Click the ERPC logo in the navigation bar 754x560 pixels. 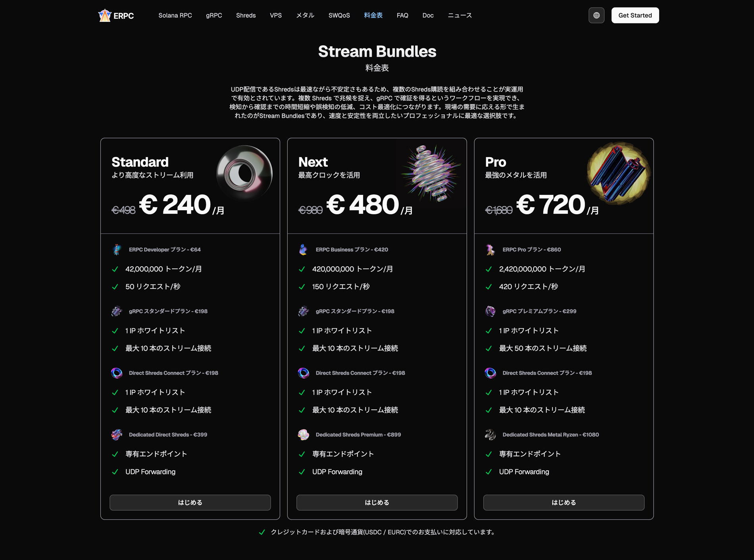coord(116,15)
